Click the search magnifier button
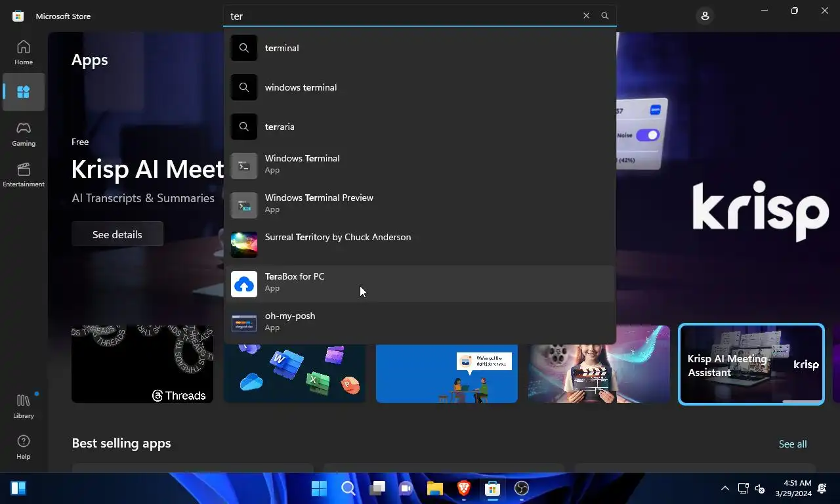This screenshot has width=840, height=504. point(605,16)
